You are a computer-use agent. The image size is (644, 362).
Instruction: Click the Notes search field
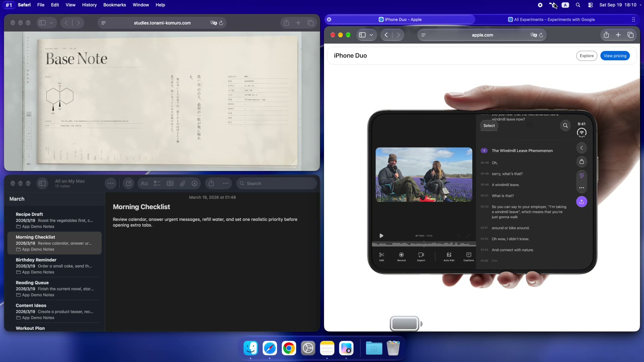coord(277,183)
